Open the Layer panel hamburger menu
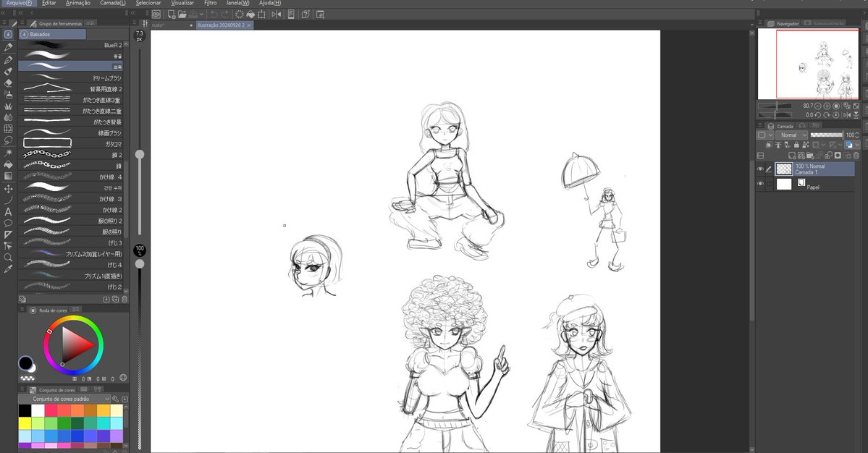The width and height of the screenshot is (868, 453). tap(760, 126)
